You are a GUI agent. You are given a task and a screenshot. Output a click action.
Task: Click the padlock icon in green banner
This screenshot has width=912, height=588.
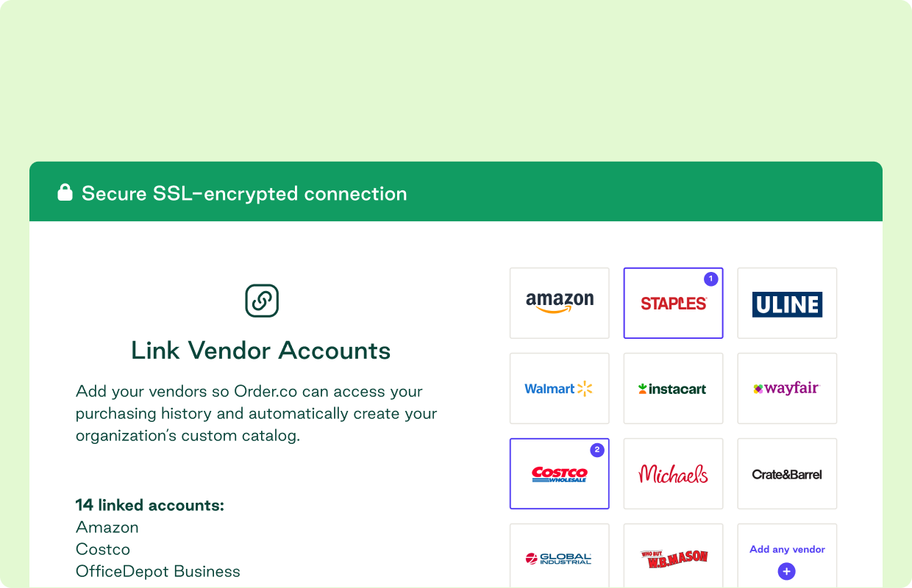[65, 193]
